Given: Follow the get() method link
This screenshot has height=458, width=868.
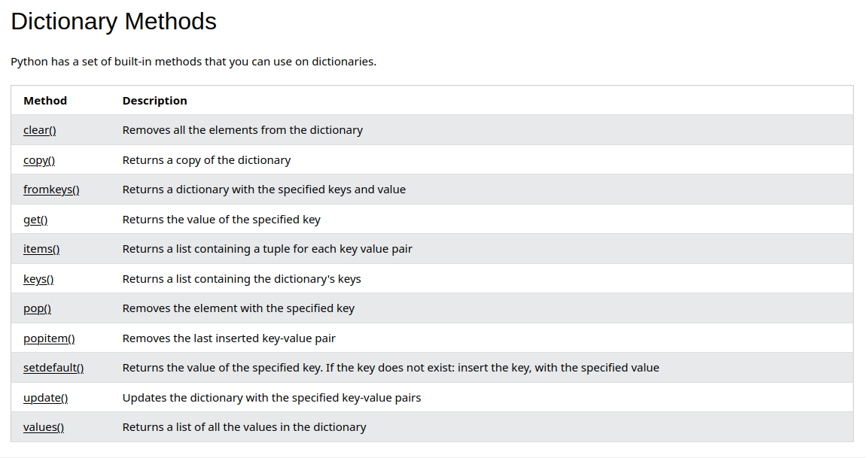Looking at the screenshot, I should click(x=35, y=220).
